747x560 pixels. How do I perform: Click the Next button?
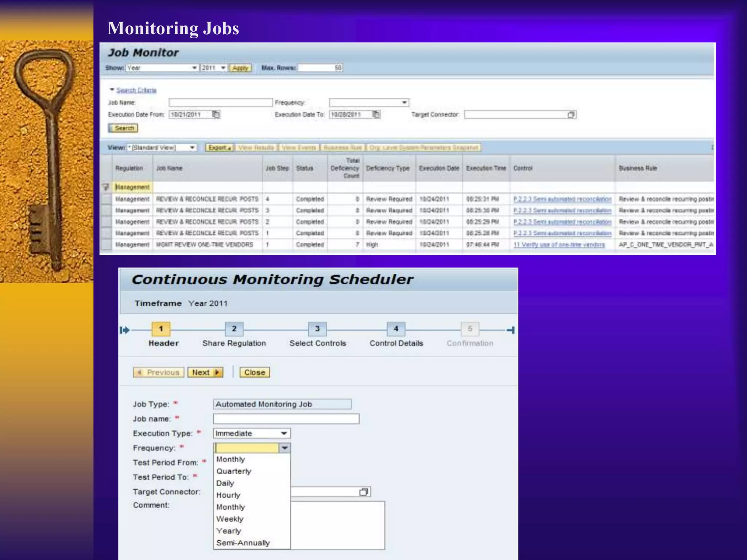[205, 372]
